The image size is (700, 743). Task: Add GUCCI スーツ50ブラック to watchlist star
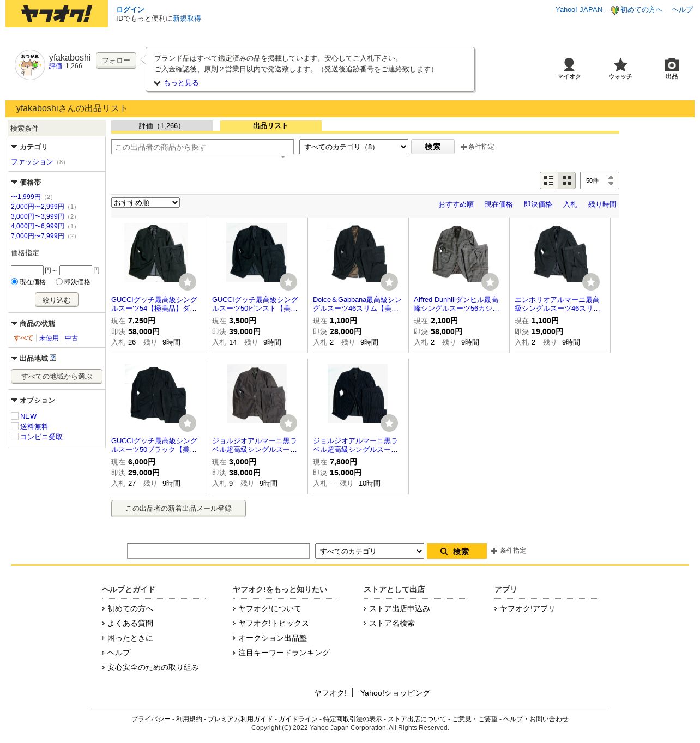coord(188,423)
